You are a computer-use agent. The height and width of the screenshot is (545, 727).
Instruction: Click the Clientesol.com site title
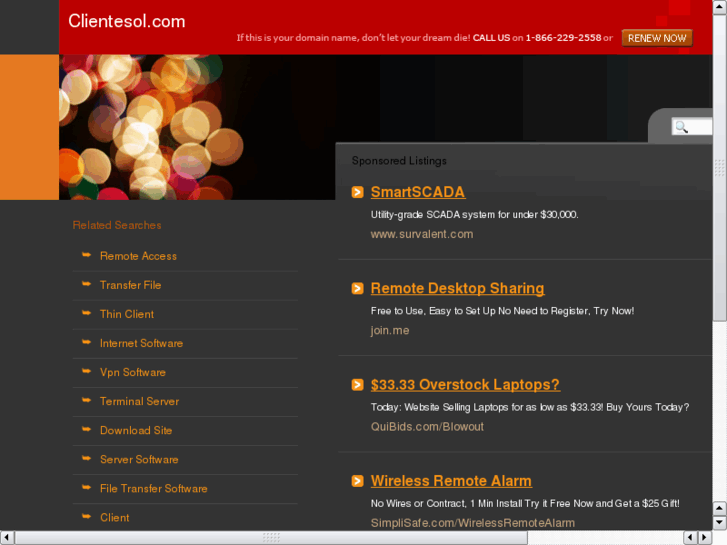click(x=127, y=21)
